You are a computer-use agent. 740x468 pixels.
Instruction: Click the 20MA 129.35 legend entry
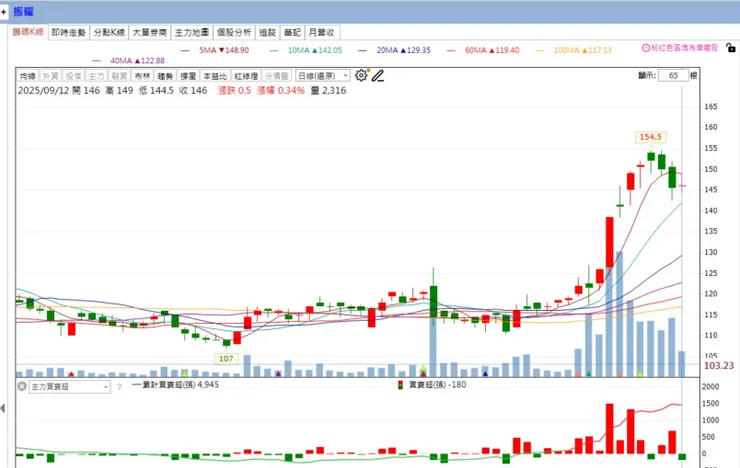[x=395, y=50]
